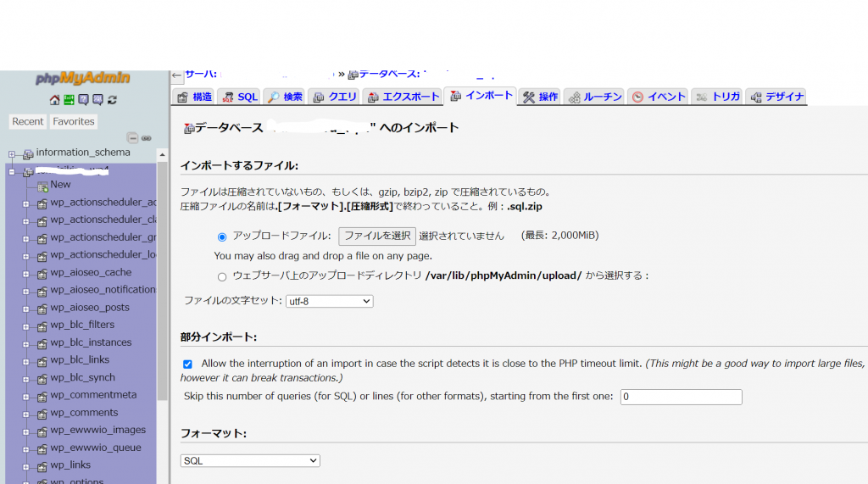
Task: Open the フォーマット SQL dropdown
Action: (x=250, y=461)
